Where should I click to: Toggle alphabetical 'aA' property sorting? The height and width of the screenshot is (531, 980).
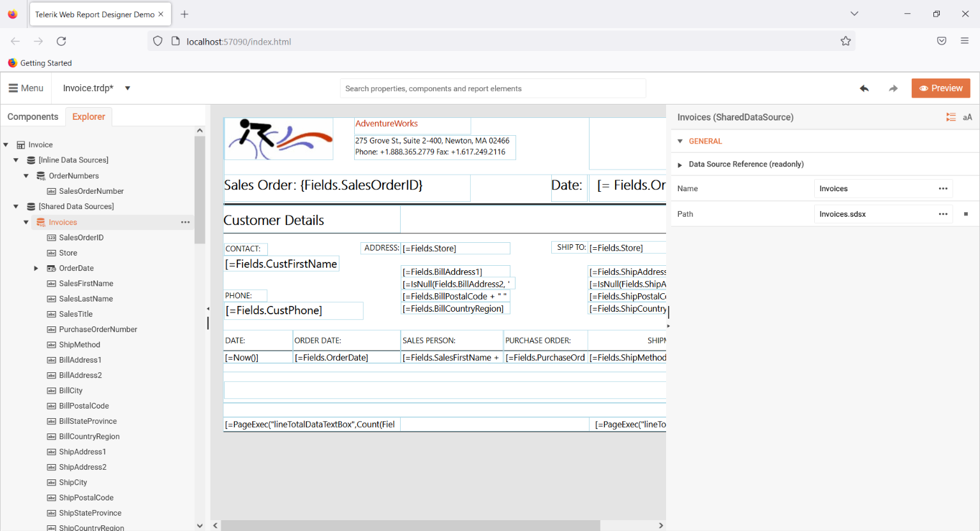point(967,117)
